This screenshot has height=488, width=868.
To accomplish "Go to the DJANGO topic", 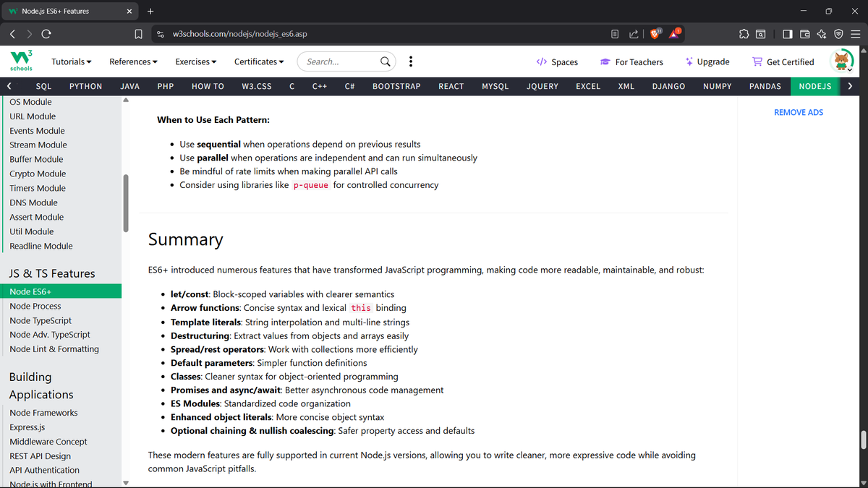I will (x=668, y=86).
